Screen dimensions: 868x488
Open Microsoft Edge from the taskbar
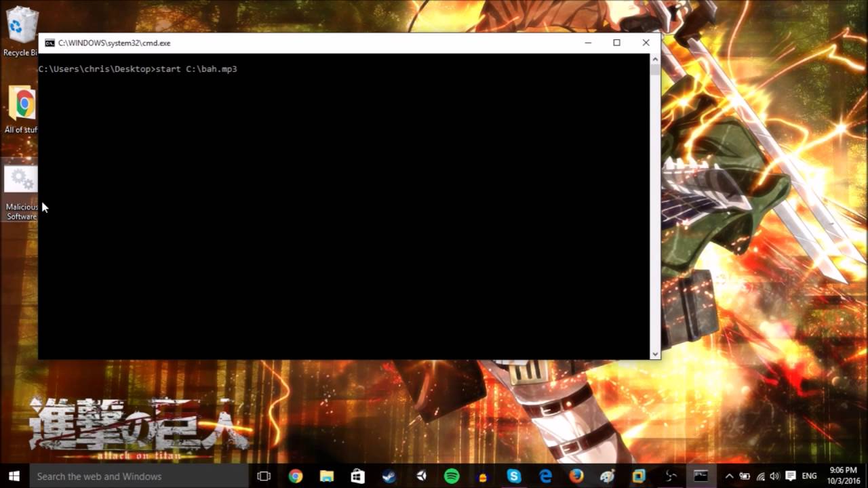click(x=545, y=476)
